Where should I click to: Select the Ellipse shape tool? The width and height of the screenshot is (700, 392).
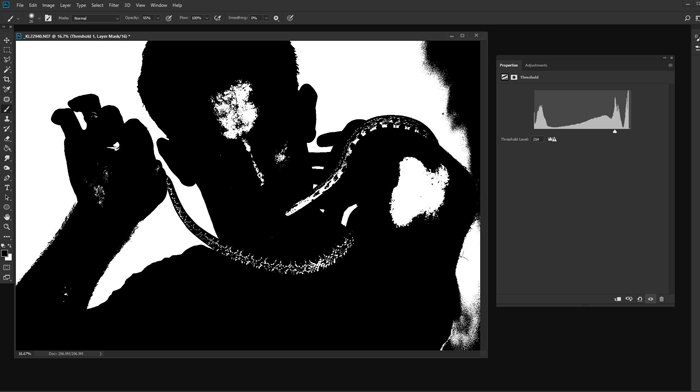7,207
